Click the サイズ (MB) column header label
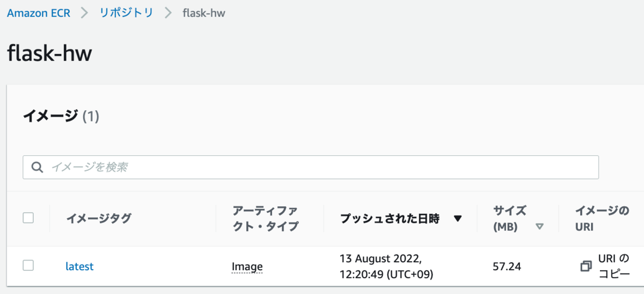Image resolution: width=644 pixels, height=294 pixels. click(x=509, y=218)
